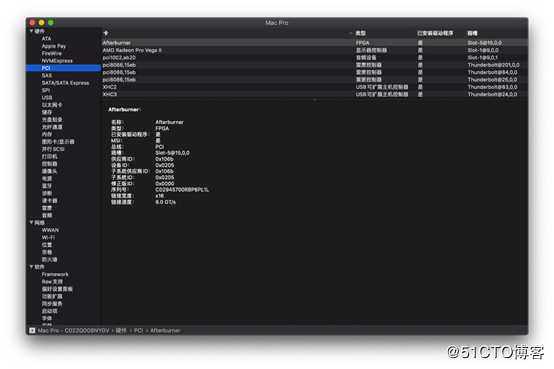Click the Slot-1@9,0,1 slot cell
554x369 pixels.
tap(483, 58)
